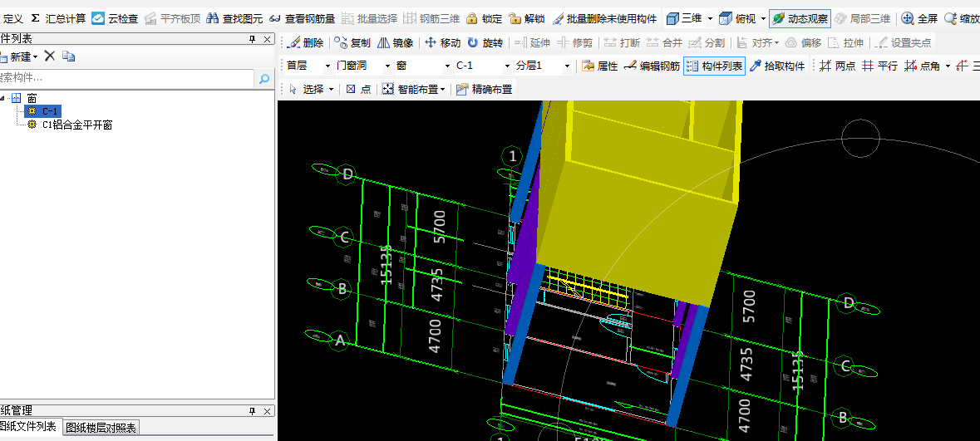Select the 镜像 mirror tool
The height and width of the screenshot is (441, 980).
pos(396,43)
